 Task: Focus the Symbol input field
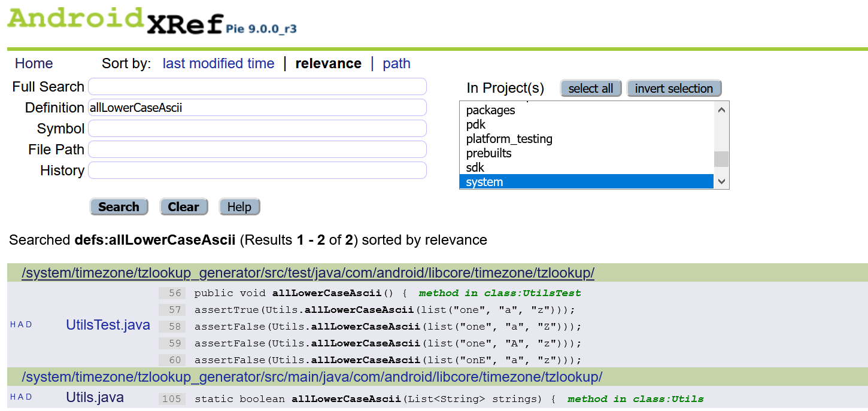coord(257,129)
